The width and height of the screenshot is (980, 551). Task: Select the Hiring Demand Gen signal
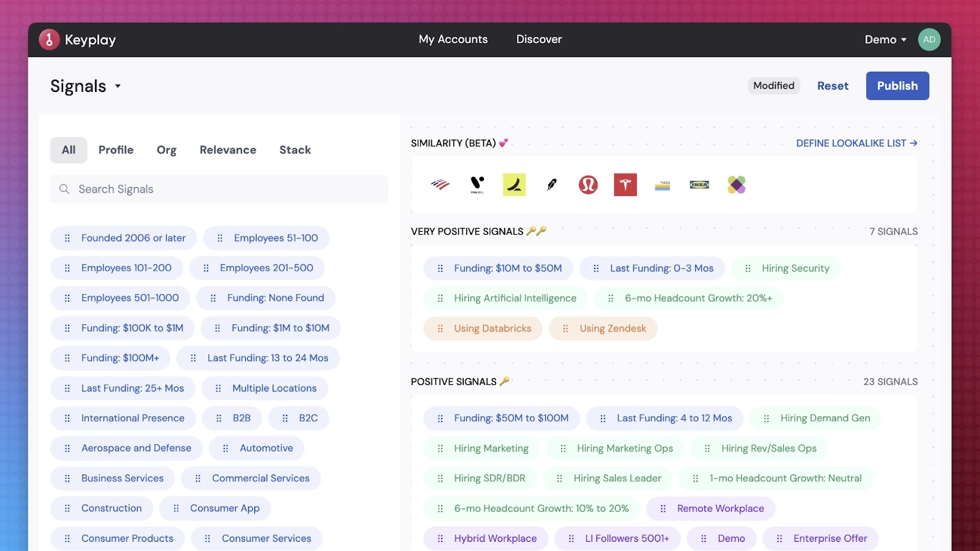[x=816, y=419]
